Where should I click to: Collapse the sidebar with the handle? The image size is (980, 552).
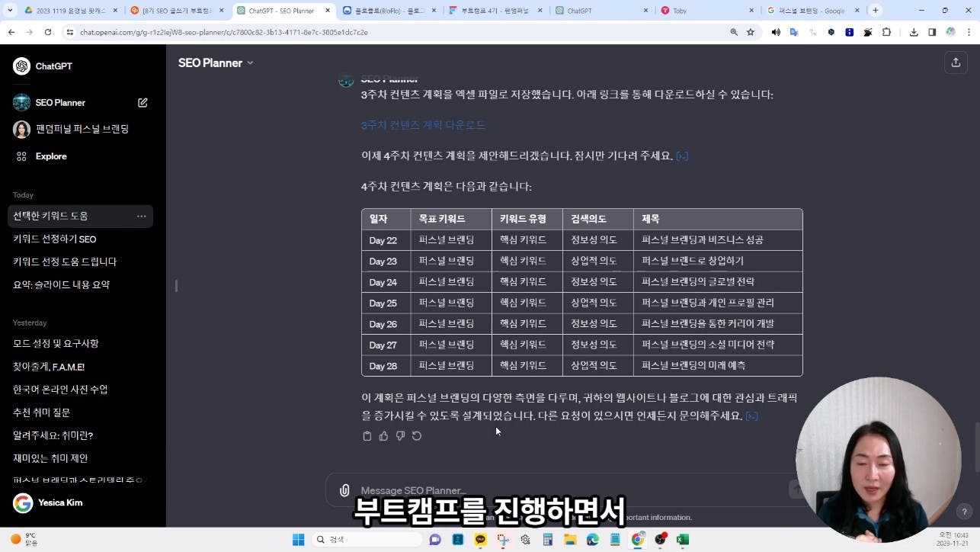coord(176,286)
